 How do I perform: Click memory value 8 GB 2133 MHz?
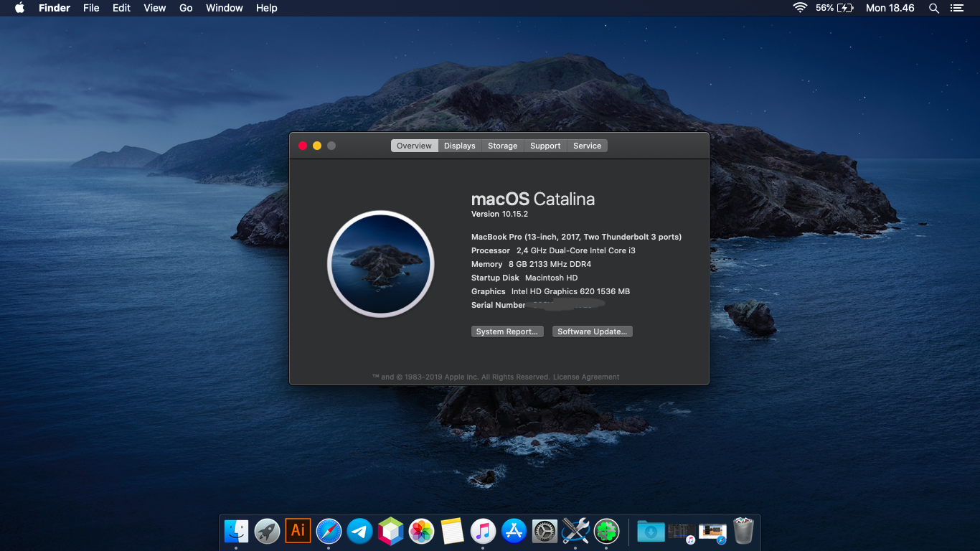point(550,264)
